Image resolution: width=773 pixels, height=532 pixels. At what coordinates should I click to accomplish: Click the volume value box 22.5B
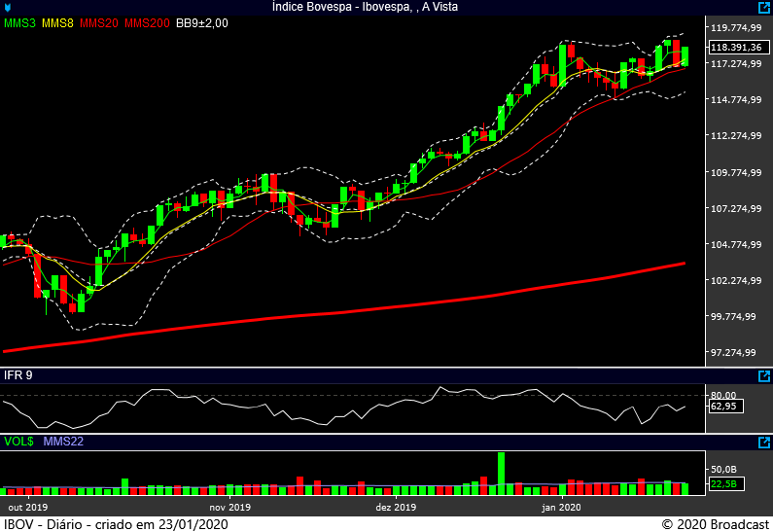(x=724, y=483)
